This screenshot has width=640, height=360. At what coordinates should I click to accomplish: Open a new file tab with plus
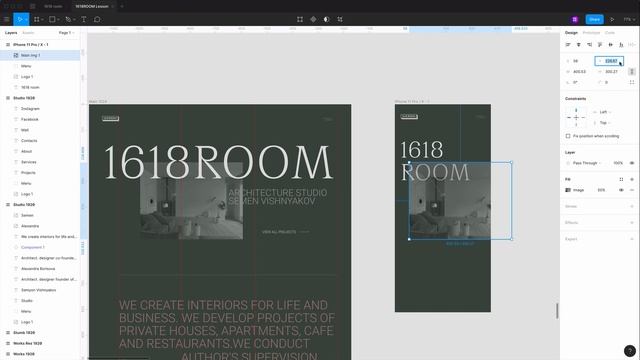(122, 7)
